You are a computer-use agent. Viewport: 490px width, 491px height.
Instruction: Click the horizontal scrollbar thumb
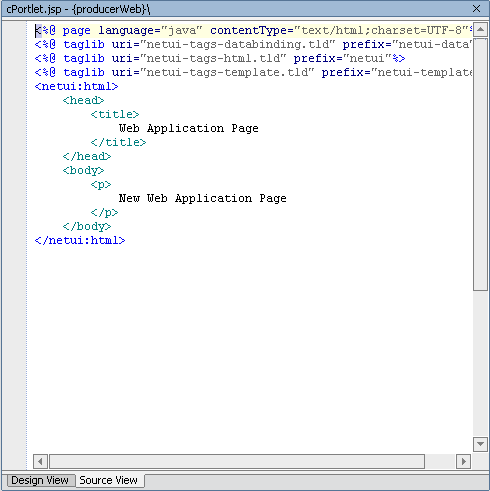click(237, 462)
